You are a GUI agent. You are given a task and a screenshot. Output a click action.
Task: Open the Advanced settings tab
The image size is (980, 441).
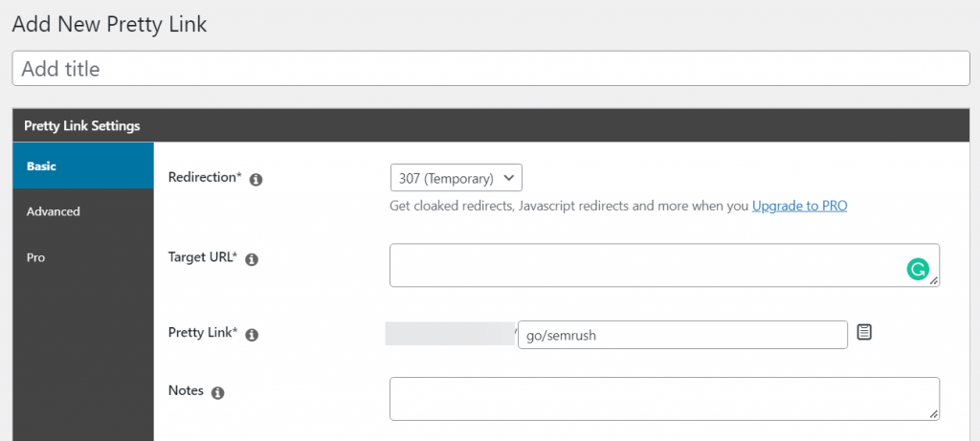[x=83, y=211]
